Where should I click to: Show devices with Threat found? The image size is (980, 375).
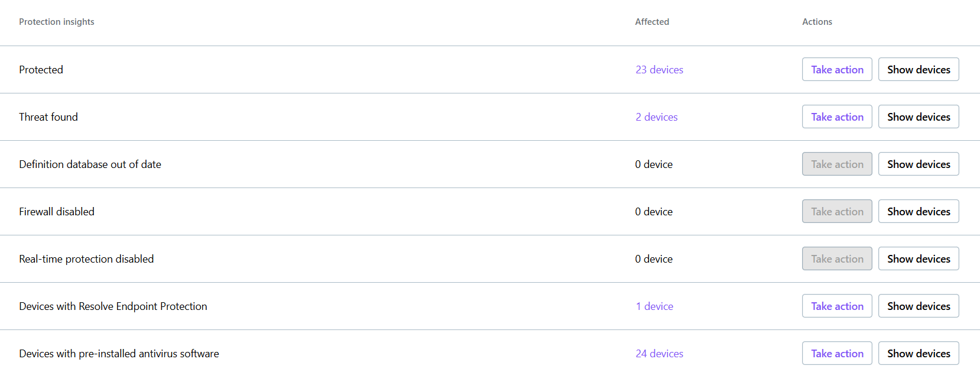[918, 117]
